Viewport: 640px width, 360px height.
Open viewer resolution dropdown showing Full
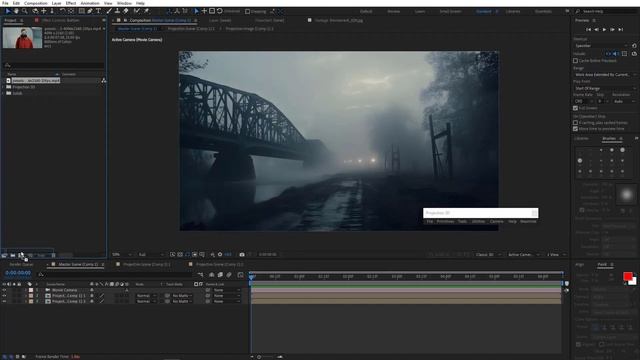[151, 255]
